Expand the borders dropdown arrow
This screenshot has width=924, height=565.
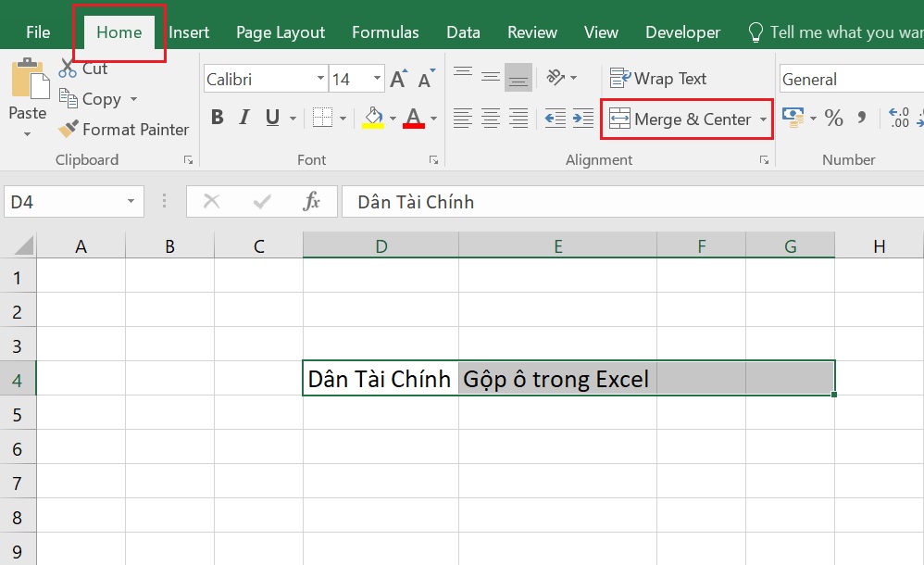pyautogui.click(x=343, y=119)
